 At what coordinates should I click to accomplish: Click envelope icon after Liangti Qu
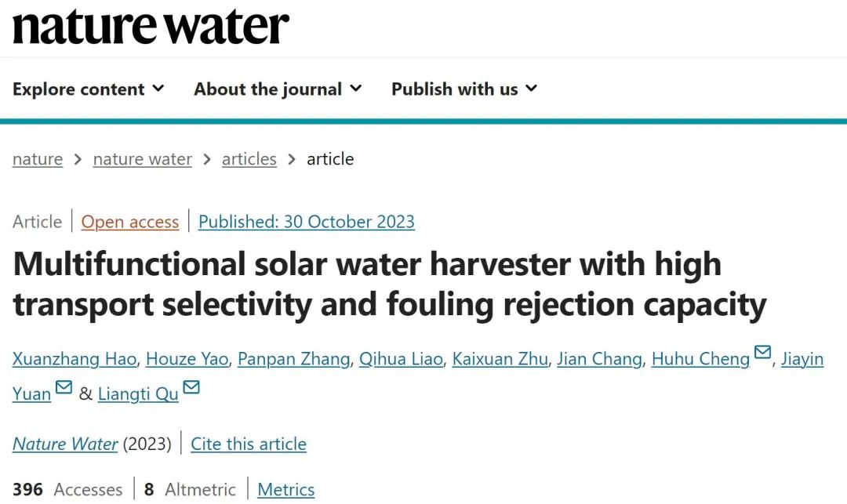point(191,388)
